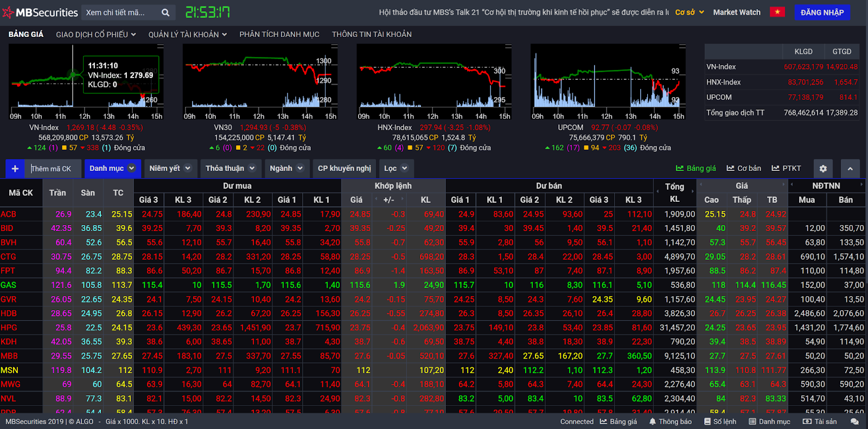Select the BID stock code
The image size is (868, 429).
[x=7, y=228]
